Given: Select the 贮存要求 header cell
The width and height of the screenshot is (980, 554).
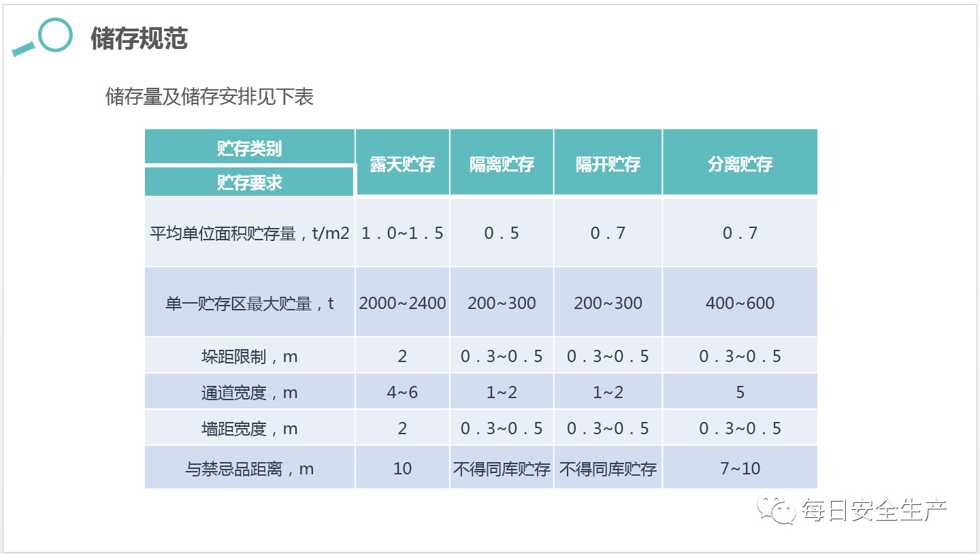Looking at the screenshot, I should [249, 182].
